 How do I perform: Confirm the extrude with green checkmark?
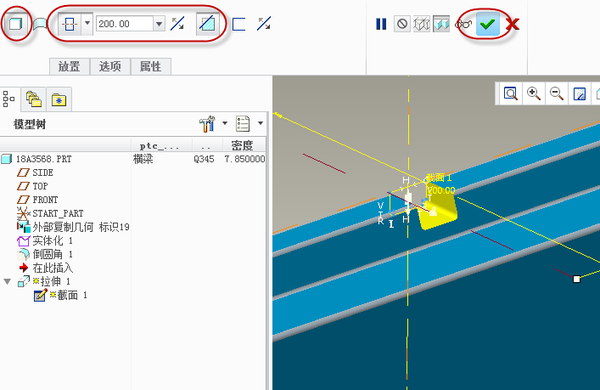click(488, 24)
